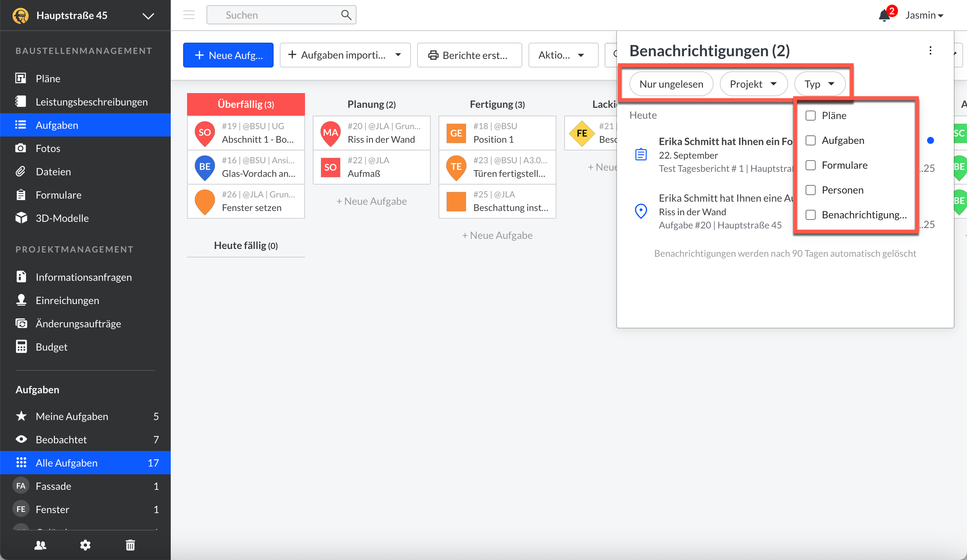Viewport: 967px width, 560px height.
Task: Tick the Personen filter checkbox
Action: point(811,190)
